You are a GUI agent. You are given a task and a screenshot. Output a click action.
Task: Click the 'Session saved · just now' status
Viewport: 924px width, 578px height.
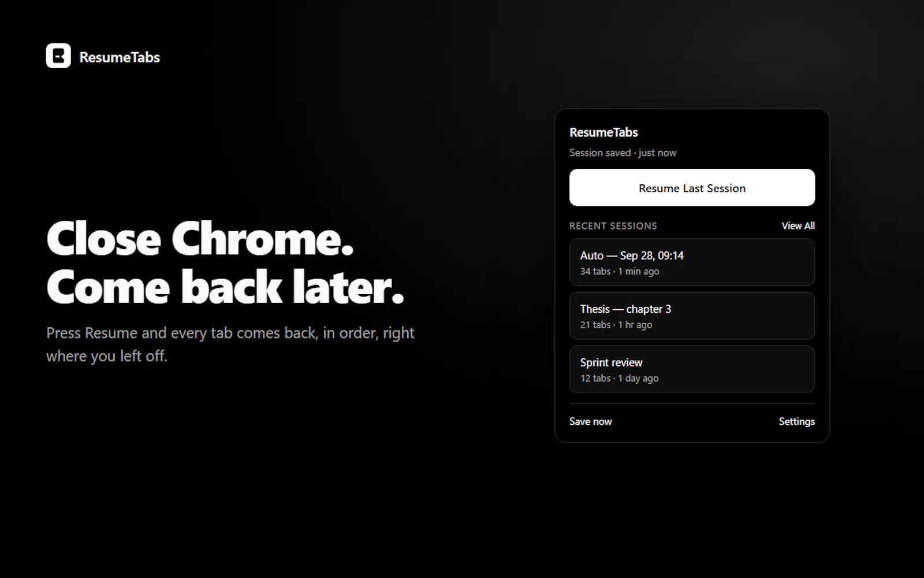(x=623, y=153)
